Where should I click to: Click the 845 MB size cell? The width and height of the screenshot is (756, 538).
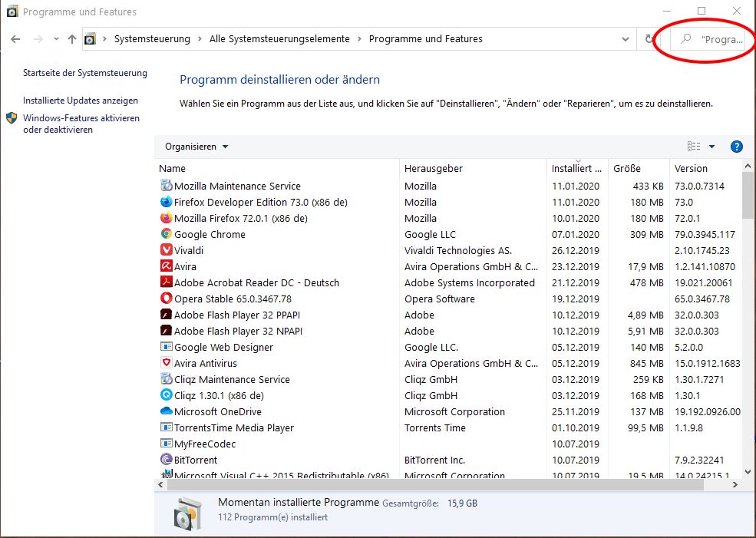click(x=647, y=364)
